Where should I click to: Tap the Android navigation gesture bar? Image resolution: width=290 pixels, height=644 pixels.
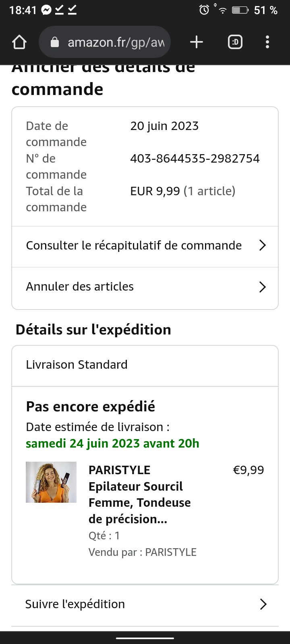pyautogui.click(x=145, y=638)
